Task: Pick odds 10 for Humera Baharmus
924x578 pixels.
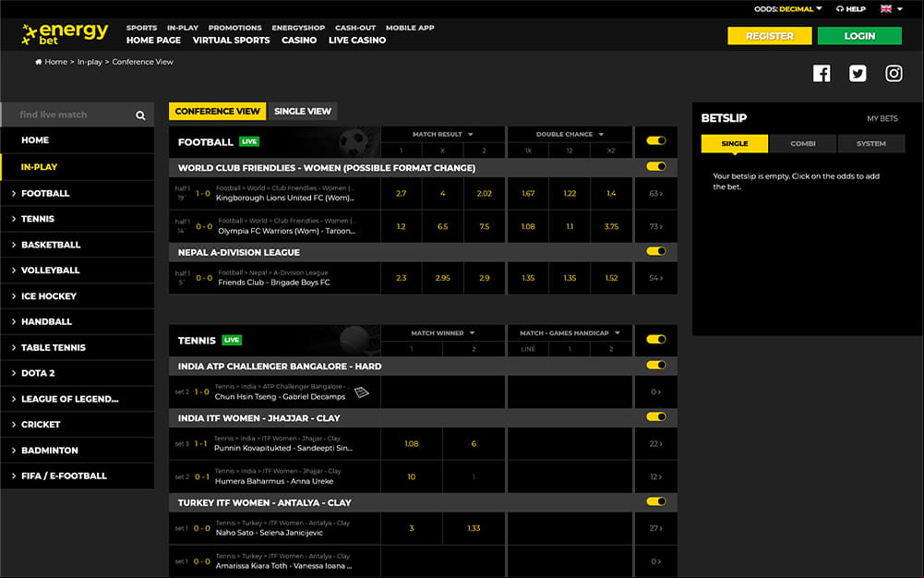Action: [412, 476]
